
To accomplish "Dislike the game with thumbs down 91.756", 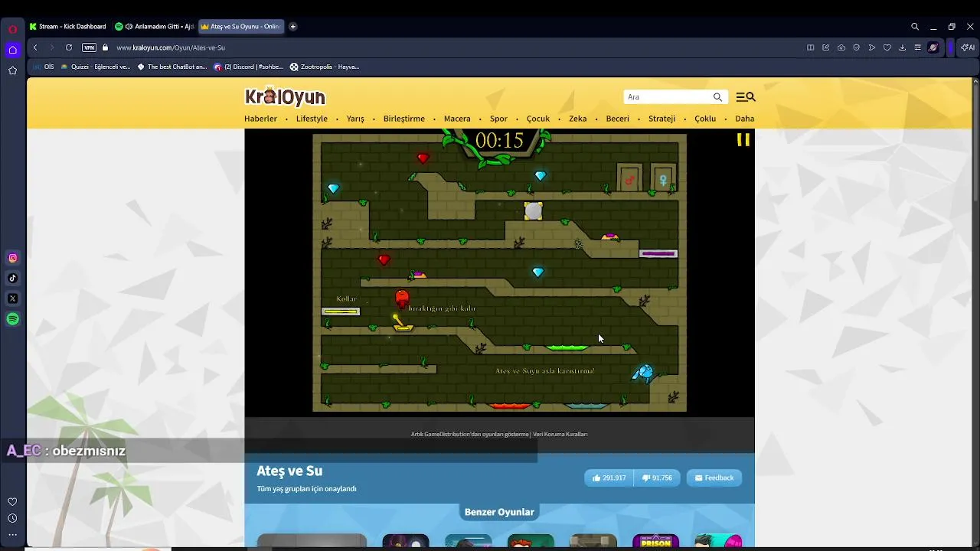I will (x=657, y=478).
